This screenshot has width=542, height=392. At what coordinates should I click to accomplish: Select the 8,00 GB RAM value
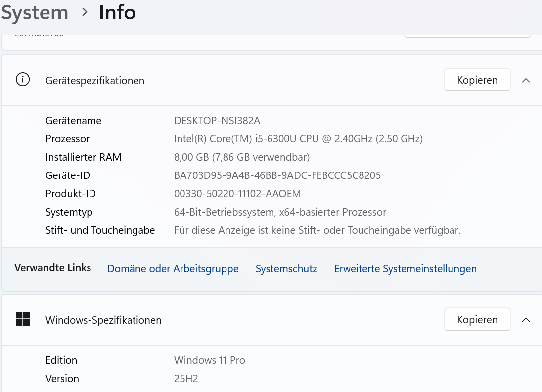click(242, 157)
